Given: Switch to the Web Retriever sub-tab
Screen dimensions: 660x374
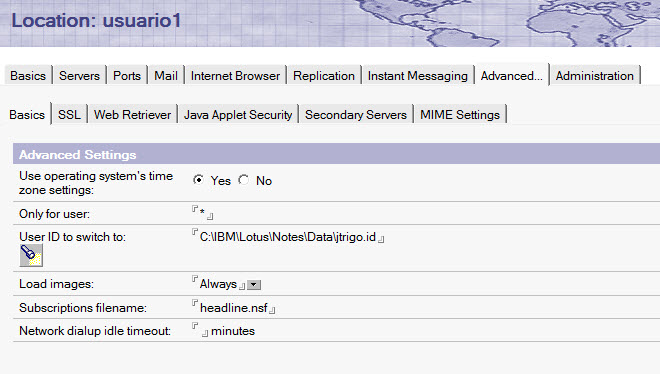Looking at the screenshot, I should (132, 114).
